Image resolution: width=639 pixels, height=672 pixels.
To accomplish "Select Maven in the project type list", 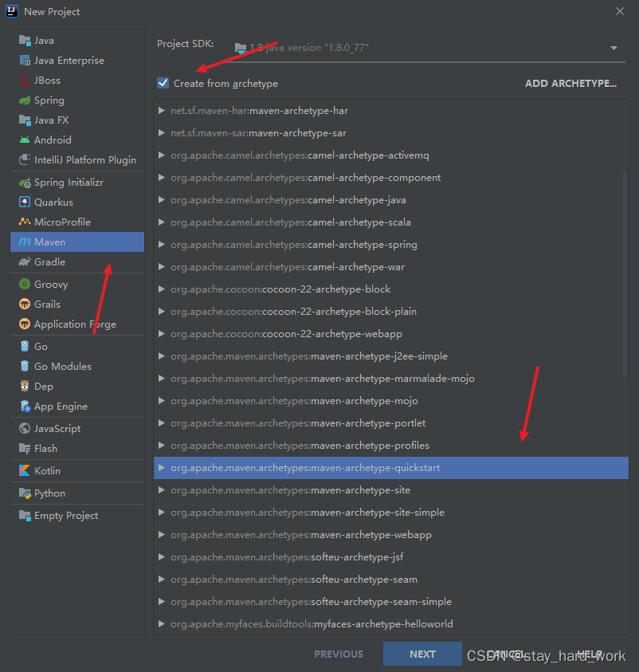I will click(x=77, y=242).
